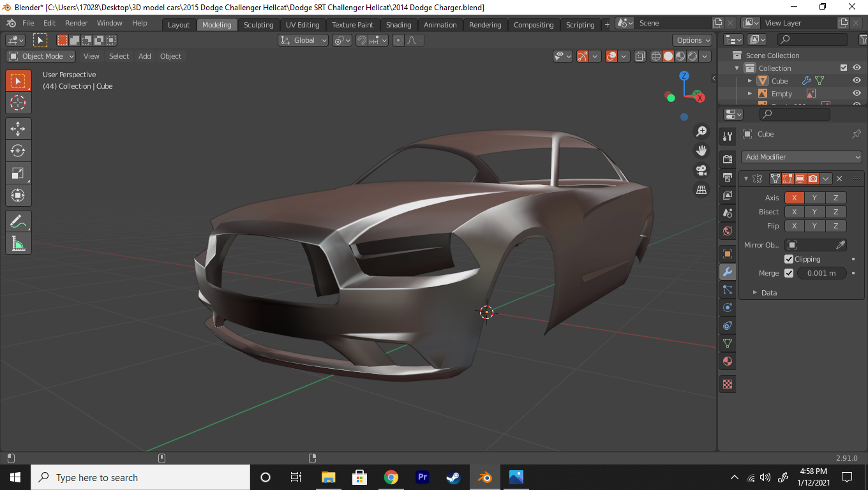Select the Rotate tool
This screenshot has width=868, height=490.
18,151
